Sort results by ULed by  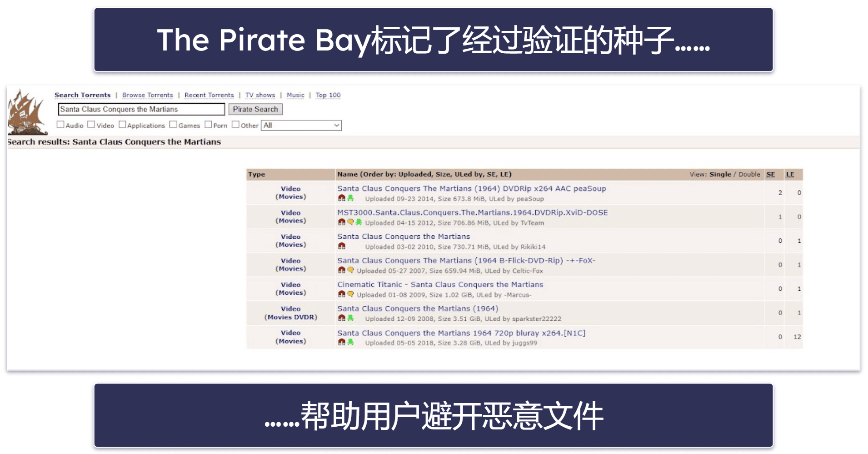[469, 174]
